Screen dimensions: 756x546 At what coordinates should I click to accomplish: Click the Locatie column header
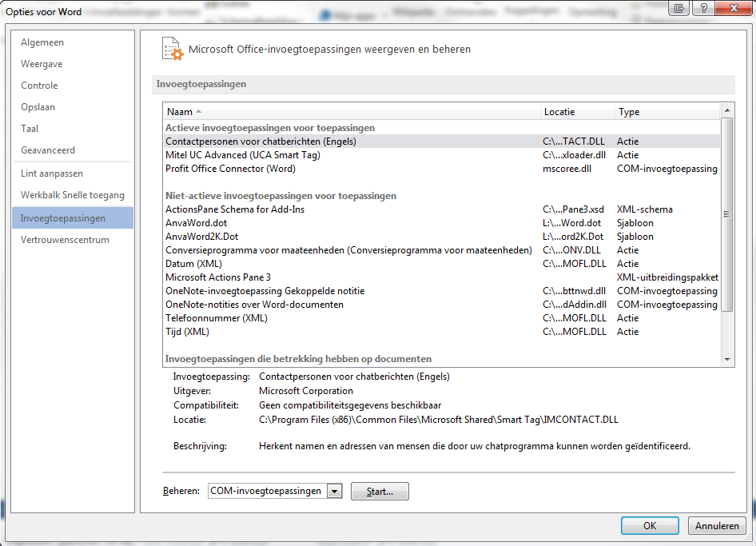tap(576, 112)
